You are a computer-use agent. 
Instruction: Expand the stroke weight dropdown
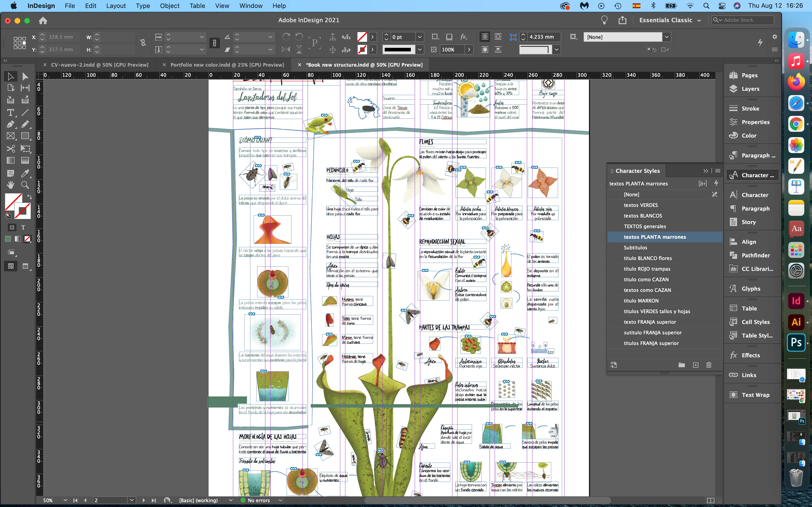click(x=420, y=37)
